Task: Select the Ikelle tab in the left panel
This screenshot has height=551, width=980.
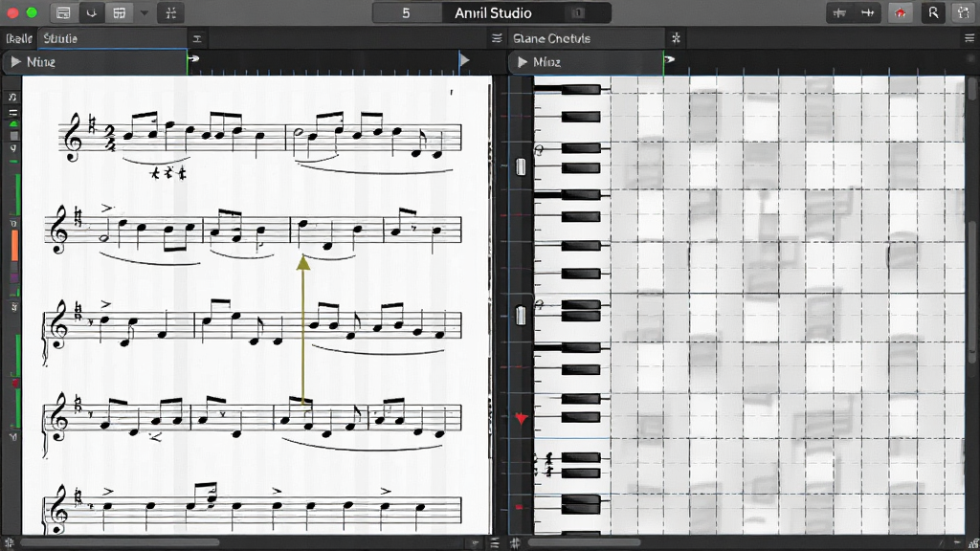Action: click(x=19, y=38)
